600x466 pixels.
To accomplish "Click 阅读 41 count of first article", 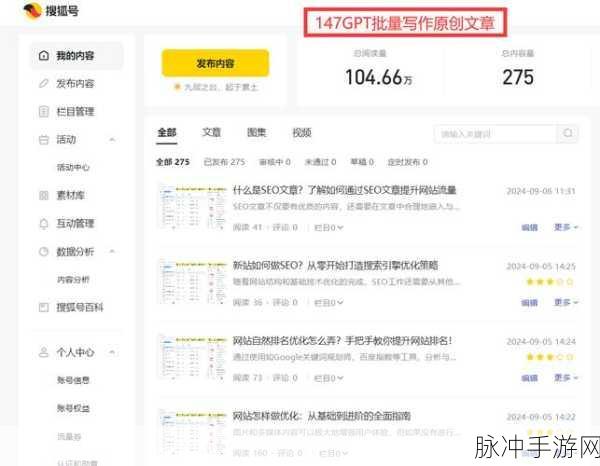I will point(247,228).
